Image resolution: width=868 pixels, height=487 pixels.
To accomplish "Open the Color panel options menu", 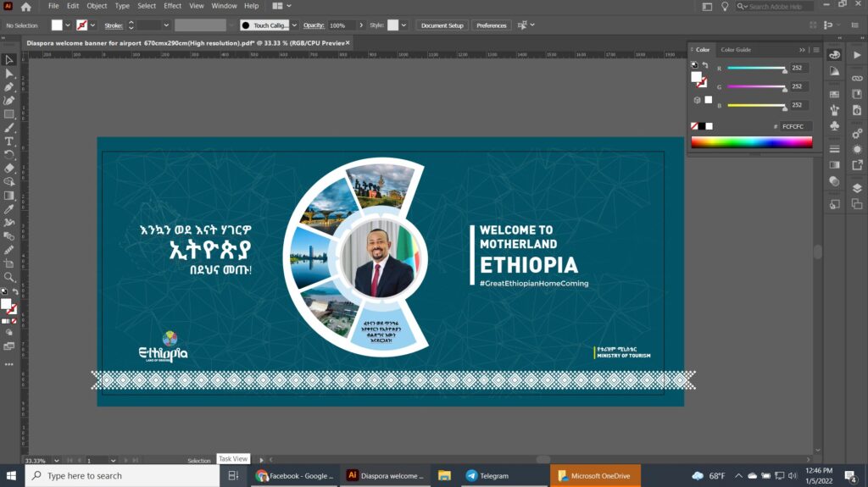I will tap(816, 50).
